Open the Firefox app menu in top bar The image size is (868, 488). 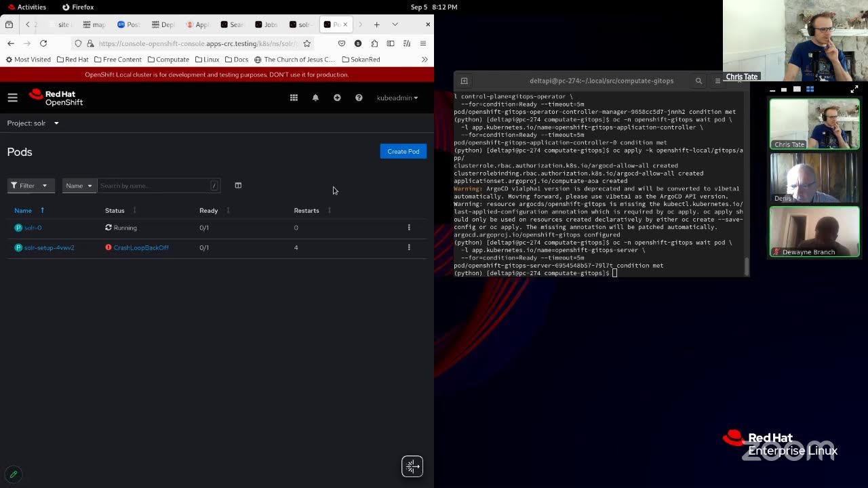pos(78,7)
